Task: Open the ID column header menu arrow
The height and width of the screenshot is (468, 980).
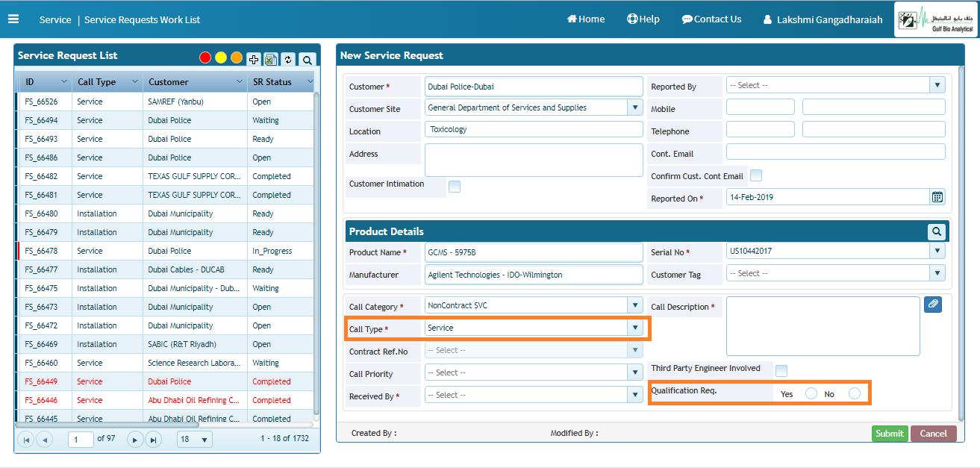Action: point(64,81)
